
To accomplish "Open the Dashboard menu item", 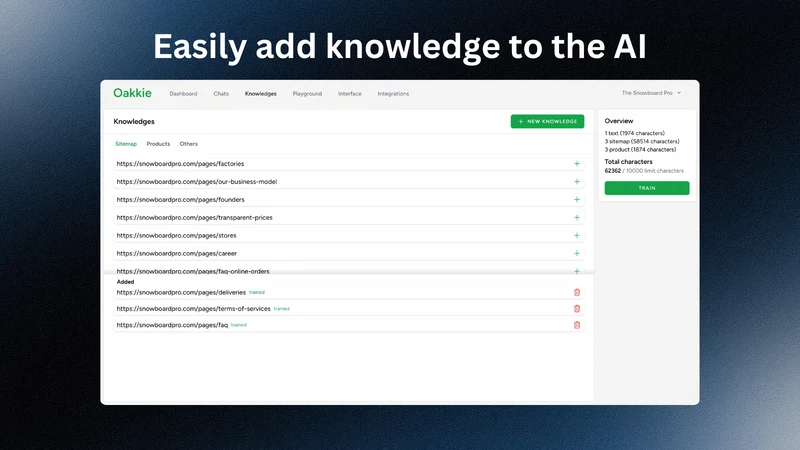I will (183, 94).
